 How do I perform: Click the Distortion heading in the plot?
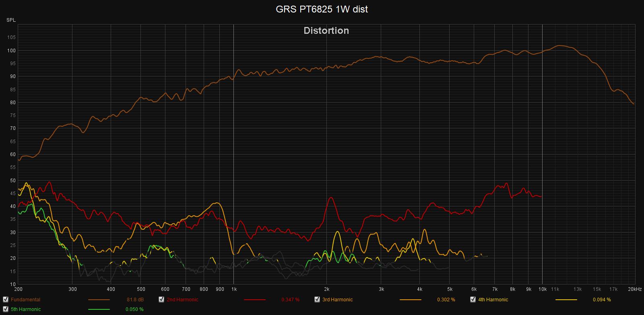point(326,31)
